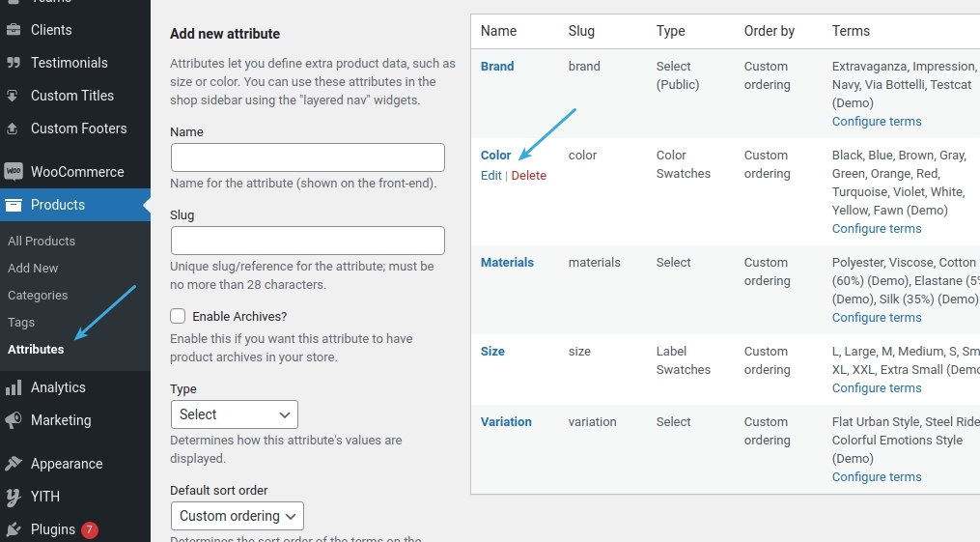Open the Categories submenu item
This screenshot has width=980, height=542.
38,295
